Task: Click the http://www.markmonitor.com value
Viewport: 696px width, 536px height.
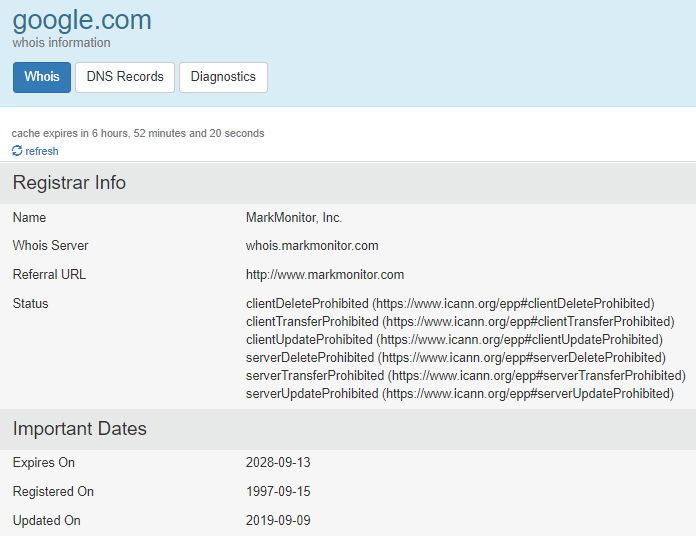Action: pos(325,275)
